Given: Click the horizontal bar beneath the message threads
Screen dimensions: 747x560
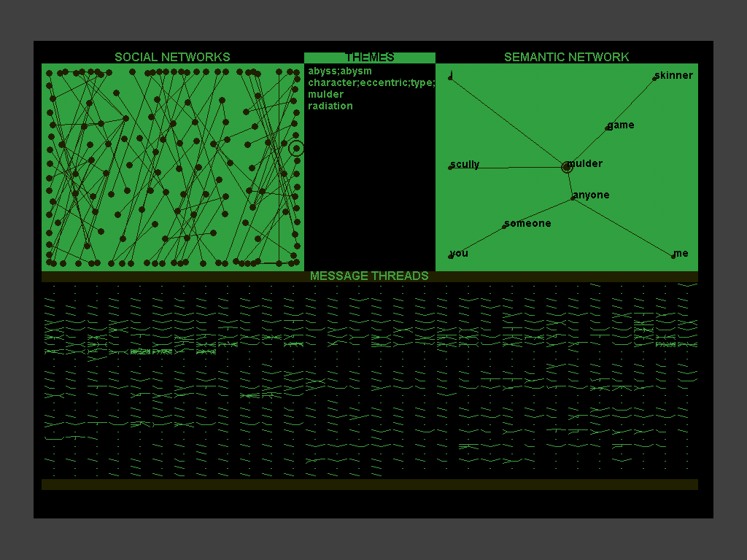Looking at the screenshot, I should (x=370, y=483).
